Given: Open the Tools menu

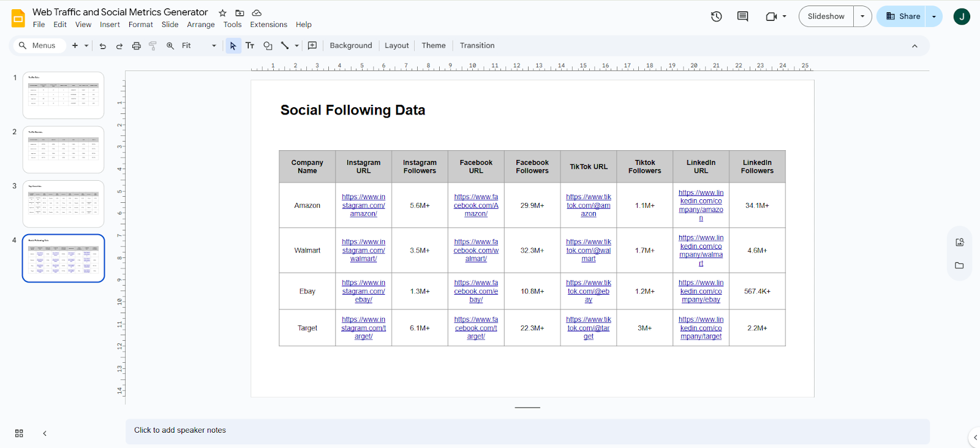Looking at the screenshot, I should tap(233, 25).
